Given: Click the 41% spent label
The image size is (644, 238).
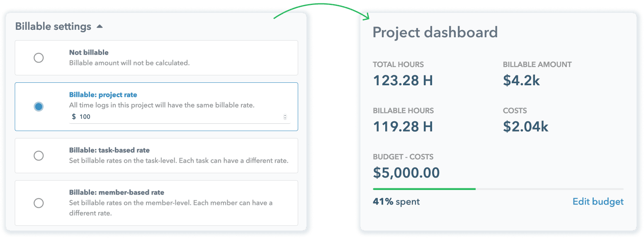Looking at the screenshot, I should click(396, 202).
